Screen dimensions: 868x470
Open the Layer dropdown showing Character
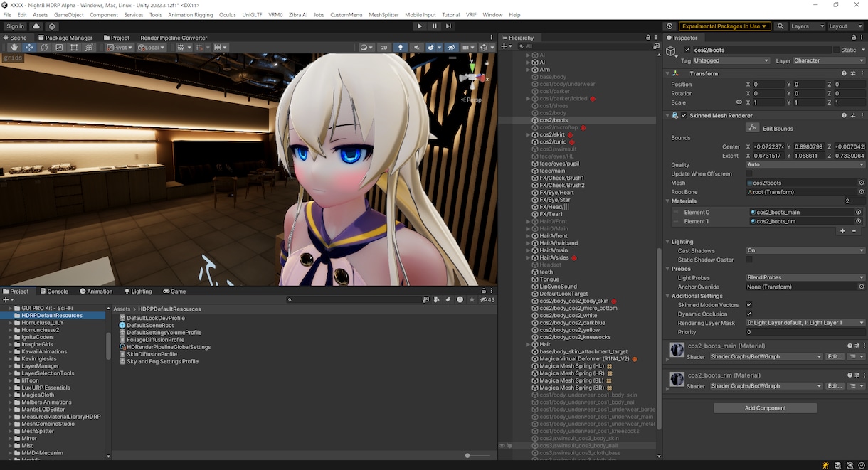[829, 61]
